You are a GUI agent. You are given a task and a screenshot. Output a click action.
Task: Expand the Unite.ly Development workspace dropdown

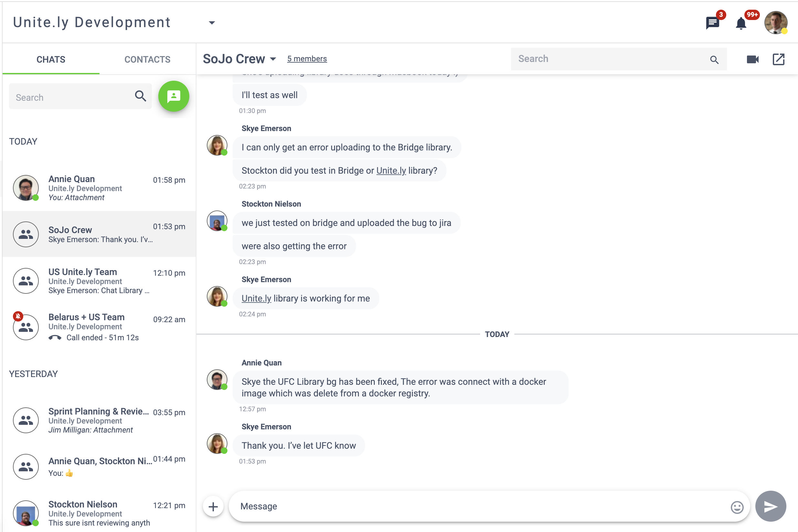click(212, 23)
